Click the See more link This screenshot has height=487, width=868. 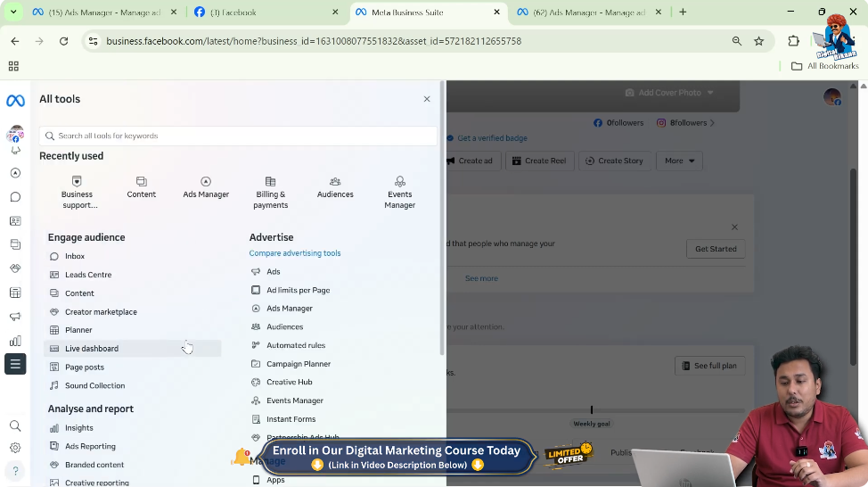point(481,278)
